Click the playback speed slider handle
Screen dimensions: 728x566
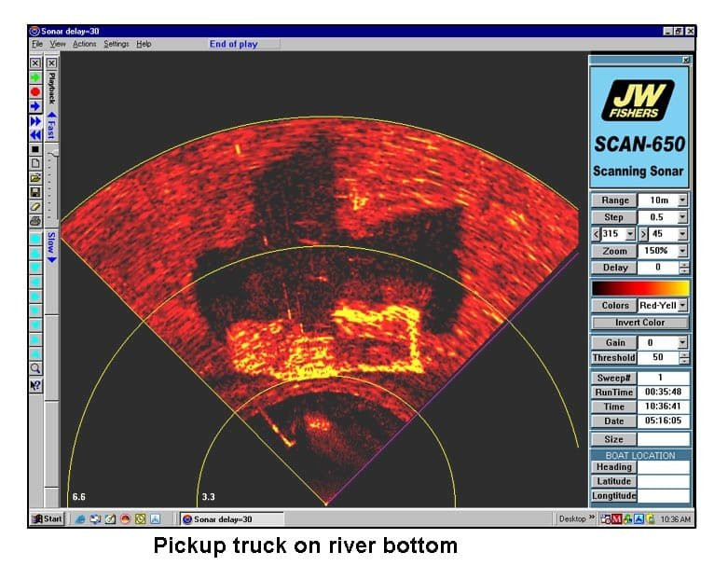(x=55, y=153)
